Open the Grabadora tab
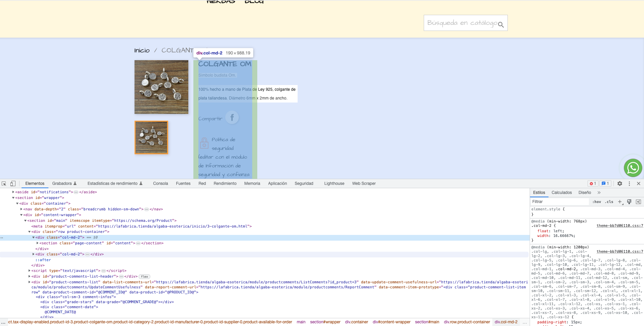This screenshot has width=644, height=326. point(64,184)
